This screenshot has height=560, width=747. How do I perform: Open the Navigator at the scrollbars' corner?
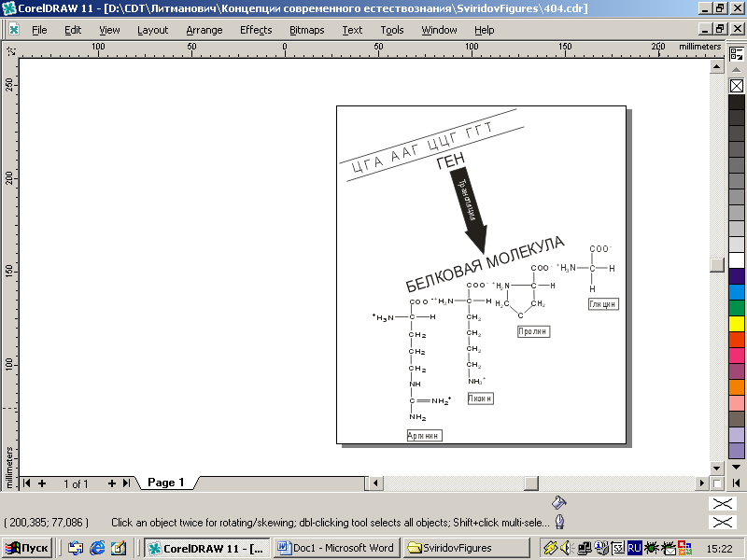click(717, 483)
